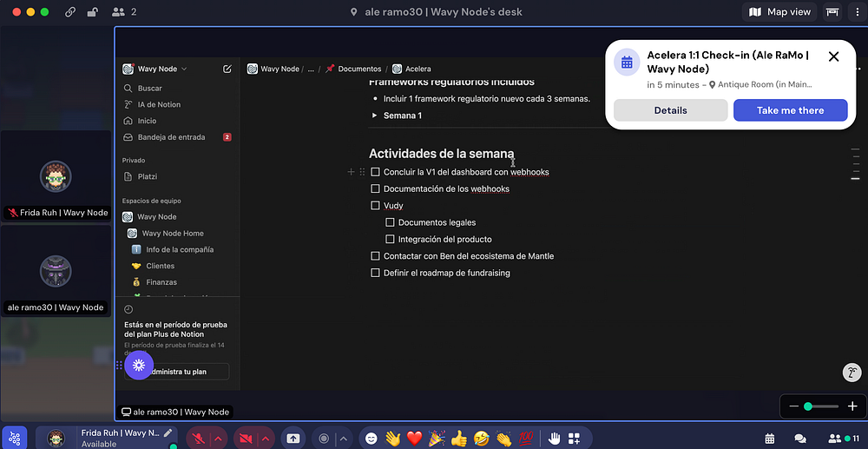Click Details on check-in notification

tap(670, 110)
